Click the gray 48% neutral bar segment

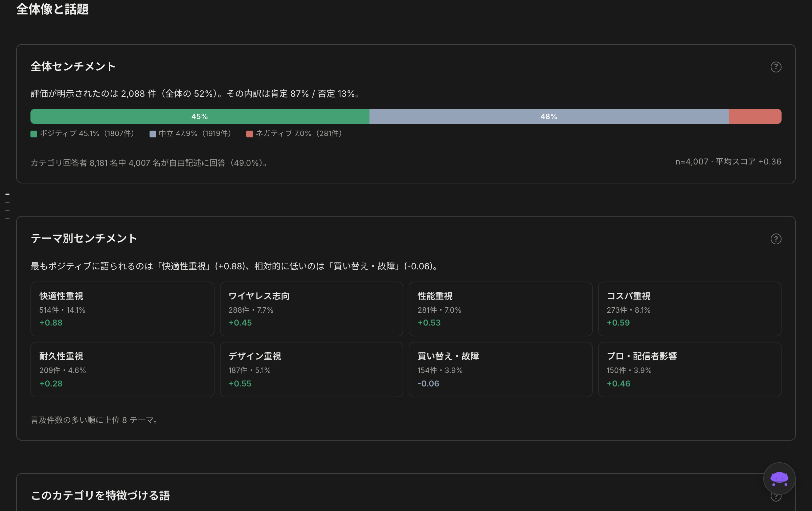point(549,116)
